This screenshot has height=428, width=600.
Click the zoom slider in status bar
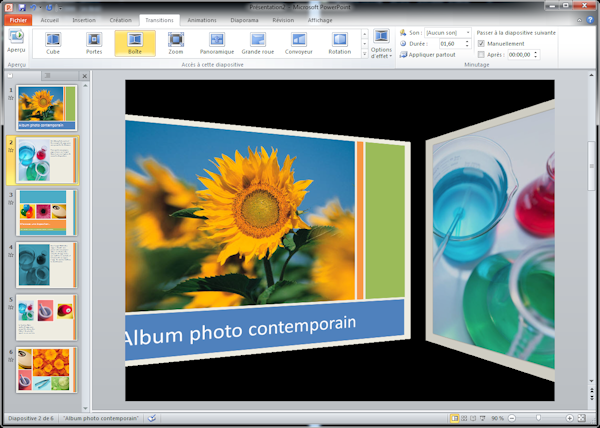pos(538,418)
